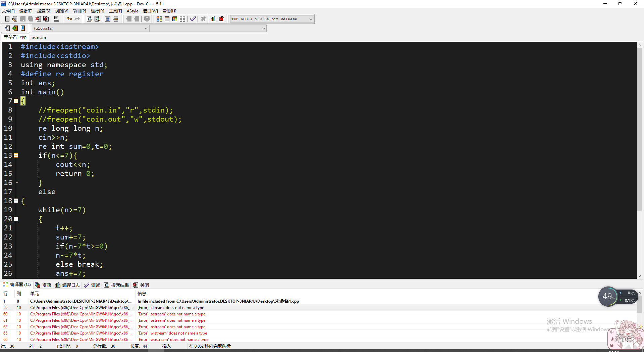Open the 编译日志 compile log tab

(x=68, y=285)
